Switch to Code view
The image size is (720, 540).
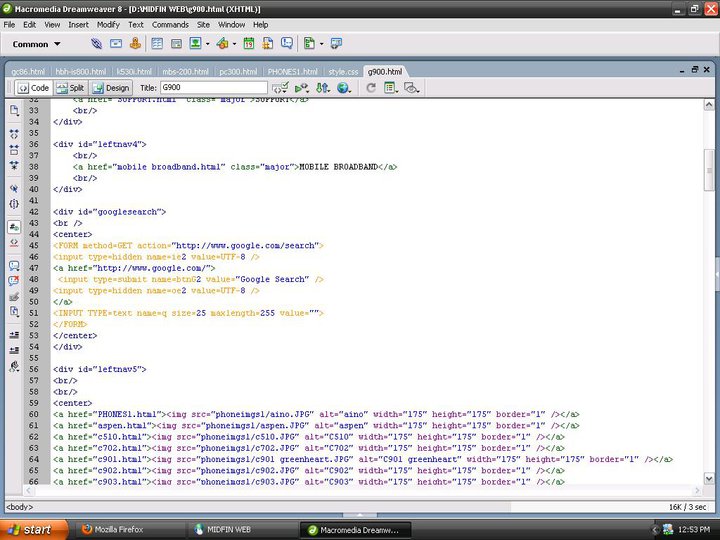click(34, 88)
